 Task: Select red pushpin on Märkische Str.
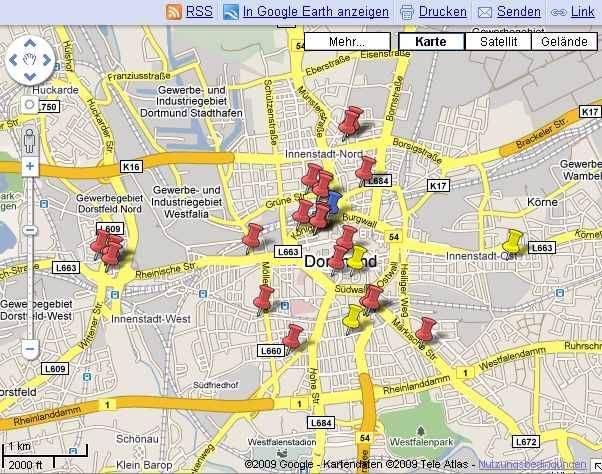pos(425,330)
